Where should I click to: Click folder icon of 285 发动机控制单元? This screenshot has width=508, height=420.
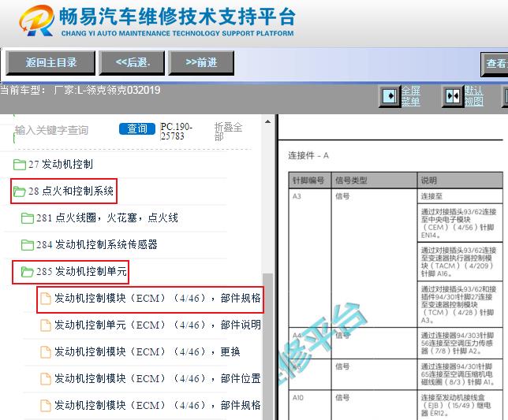[27, 272]
